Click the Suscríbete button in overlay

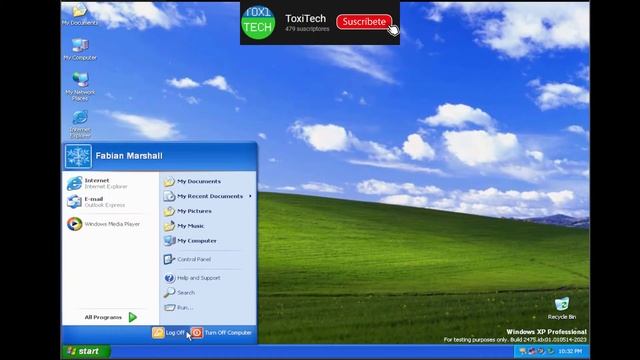364,22
